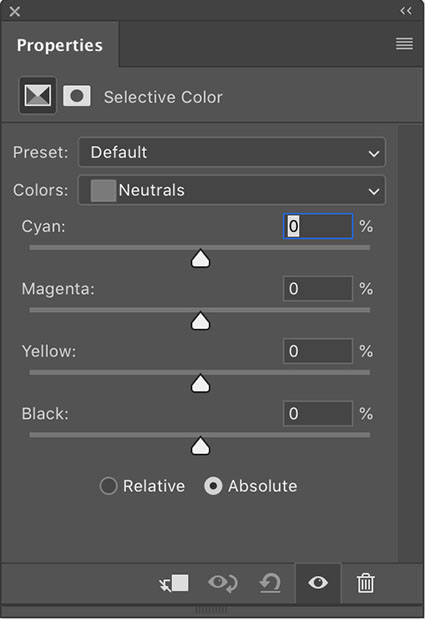Close the Properties panel

tap(15, 11)
